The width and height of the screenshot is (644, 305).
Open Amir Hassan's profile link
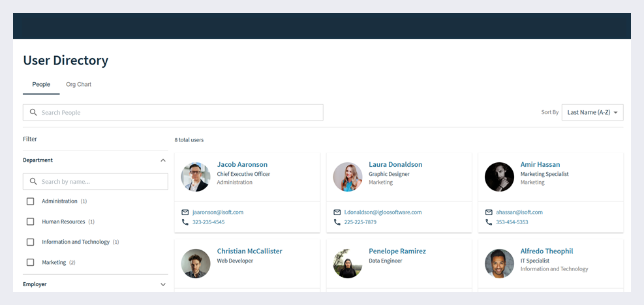click(x=540, y=164)
